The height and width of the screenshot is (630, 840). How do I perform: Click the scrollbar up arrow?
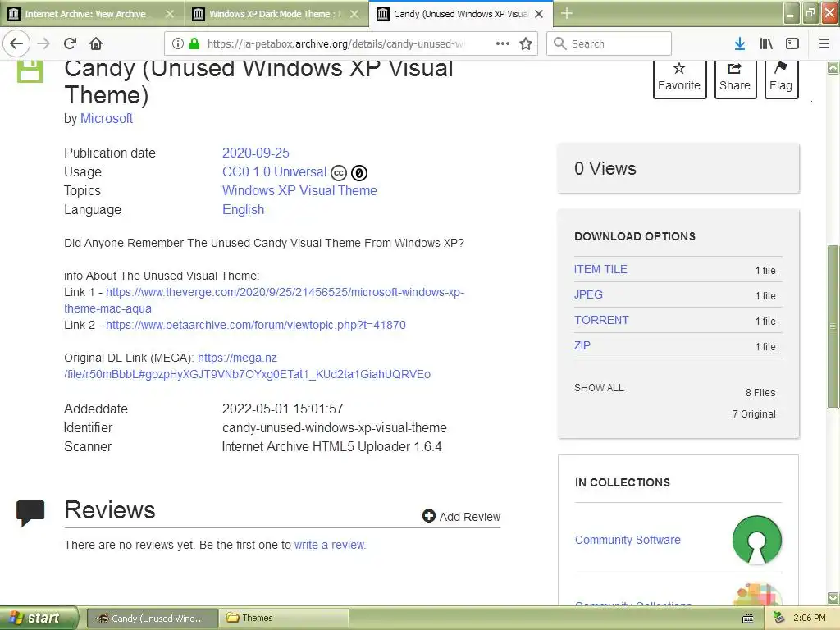(833, 67)
